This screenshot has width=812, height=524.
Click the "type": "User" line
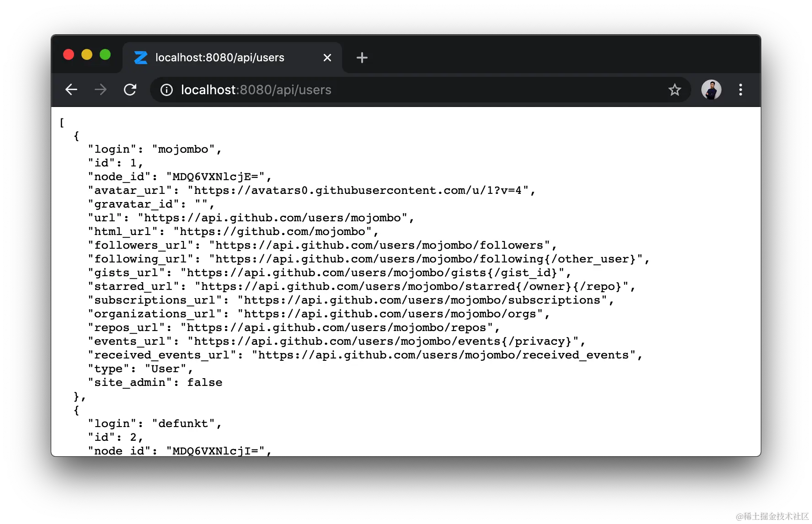pos(141,369)
